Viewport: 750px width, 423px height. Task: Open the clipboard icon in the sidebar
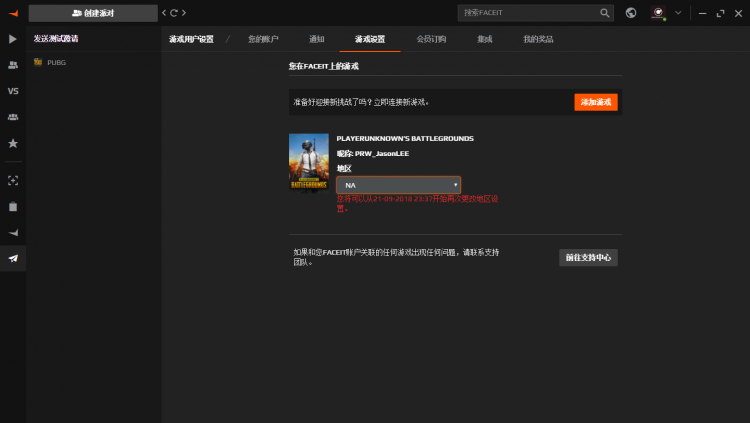click(13, 207)
